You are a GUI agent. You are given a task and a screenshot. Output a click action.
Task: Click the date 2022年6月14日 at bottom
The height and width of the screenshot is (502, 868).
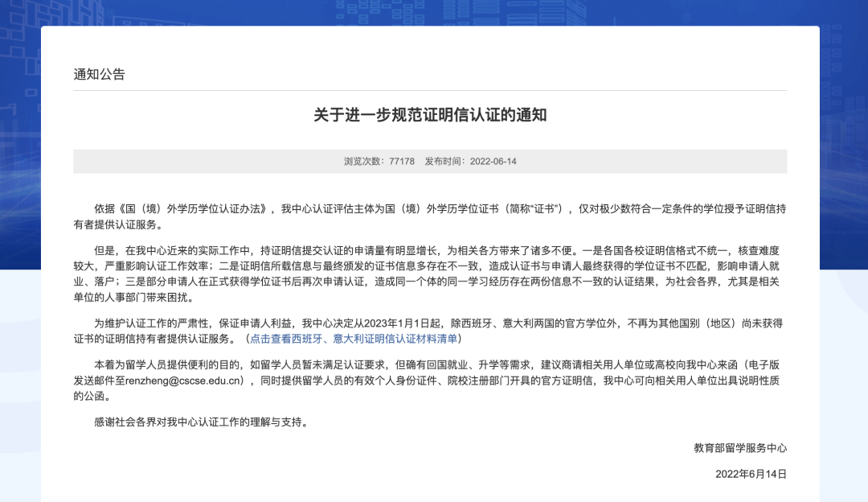751,474
